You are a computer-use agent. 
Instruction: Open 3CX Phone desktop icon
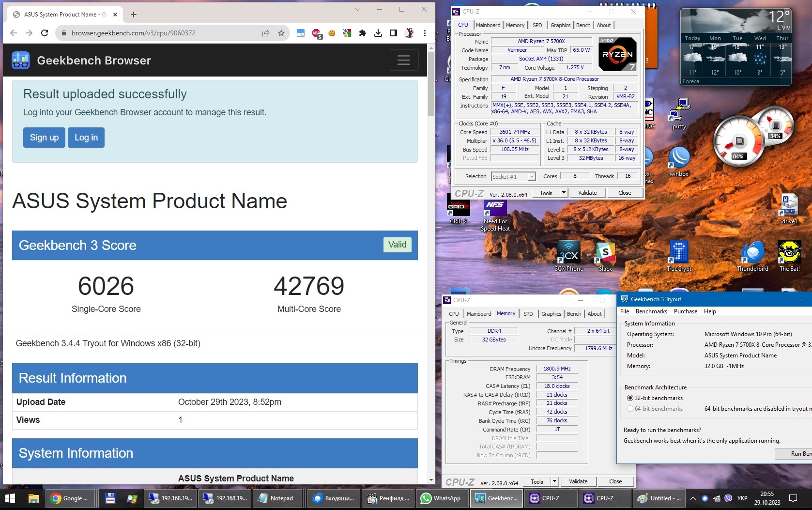pos(569,256)
